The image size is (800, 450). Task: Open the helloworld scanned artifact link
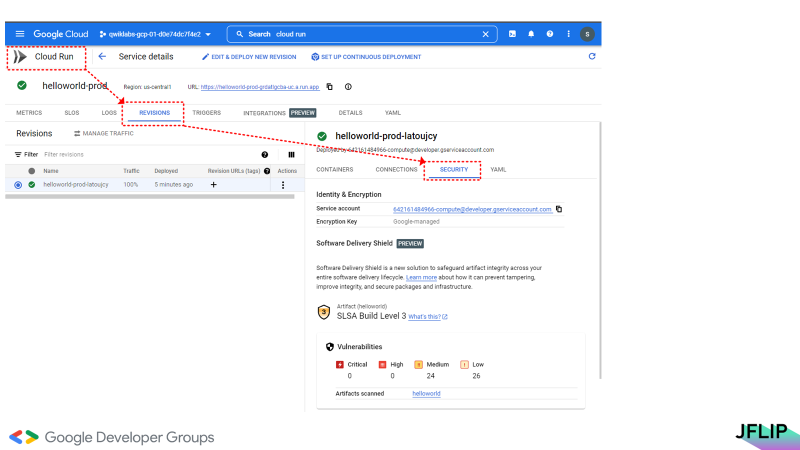427,394
